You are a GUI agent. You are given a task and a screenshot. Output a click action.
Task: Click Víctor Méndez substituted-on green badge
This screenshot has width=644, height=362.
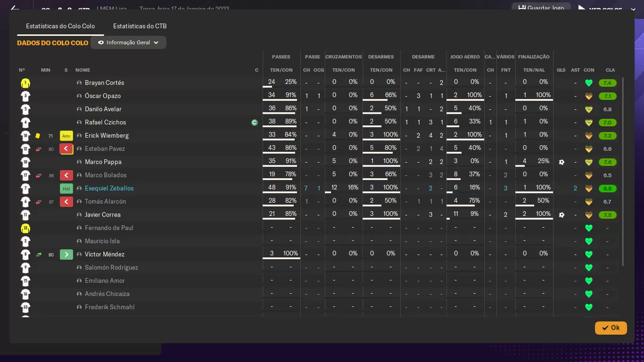coord(66,255)
